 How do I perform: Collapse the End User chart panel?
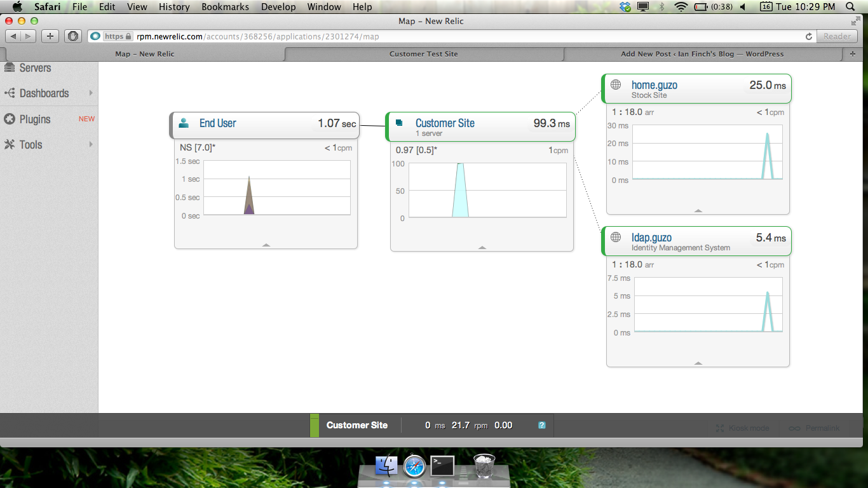click(x=266, y=245)
